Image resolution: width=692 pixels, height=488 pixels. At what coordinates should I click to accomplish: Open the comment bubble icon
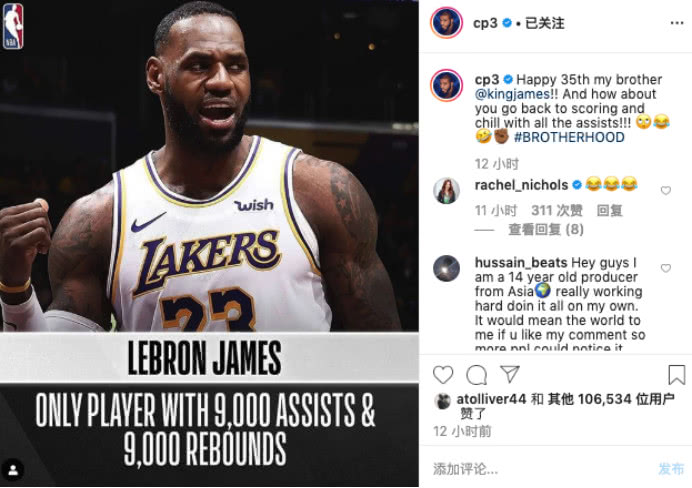tap(477, 375)
